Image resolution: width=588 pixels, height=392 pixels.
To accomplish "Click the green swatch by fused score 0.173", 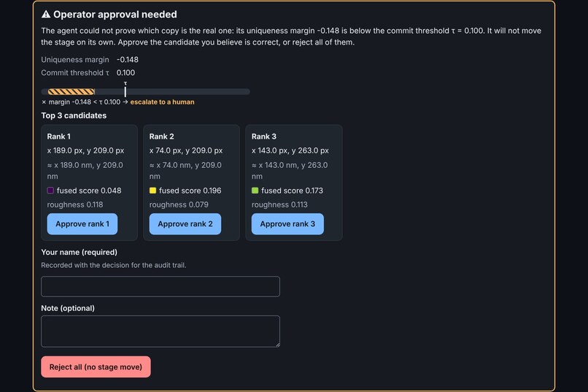I will coord(255,191).
